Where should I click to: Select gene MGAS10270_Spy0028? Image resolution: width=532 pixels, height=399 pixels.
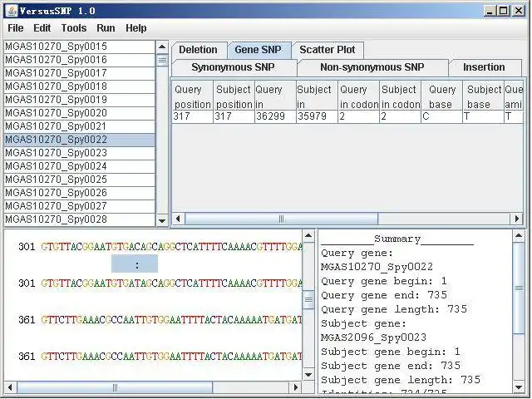click(x=80, y=219)
